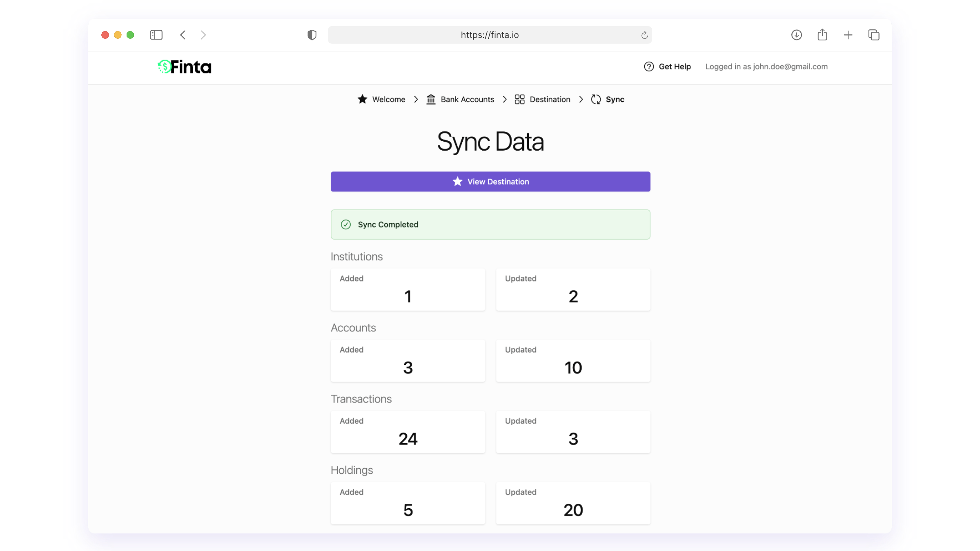Click the question mark icon near Get Help
980x551 pixels.
648,66
